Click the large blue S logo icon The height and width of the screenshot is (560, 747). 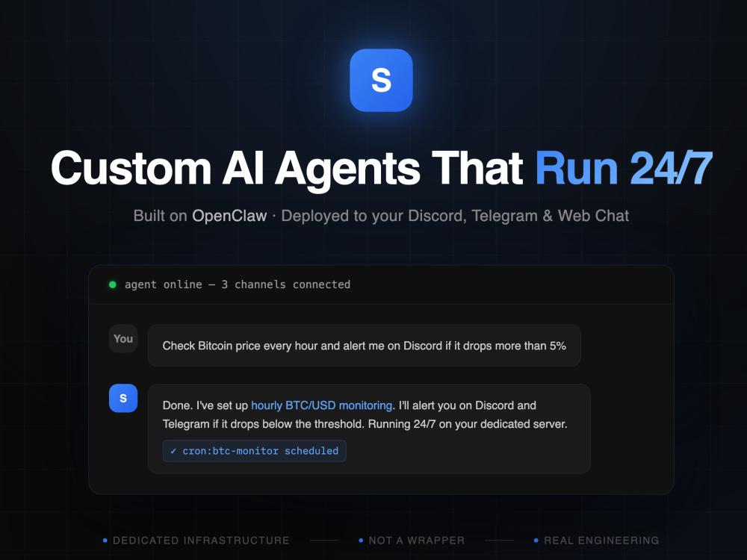(x=381, y=80)
